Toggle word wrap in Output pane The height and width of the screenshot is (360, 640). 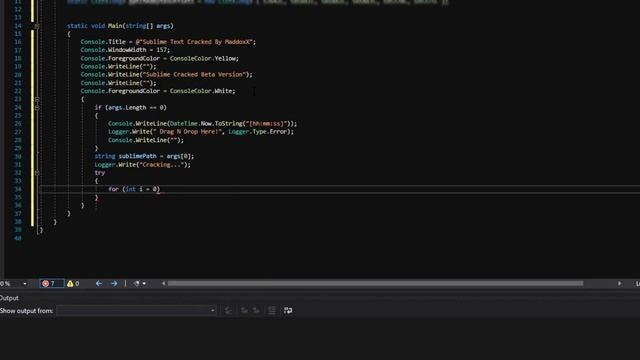pyautogui.click(x=288, y=311)
